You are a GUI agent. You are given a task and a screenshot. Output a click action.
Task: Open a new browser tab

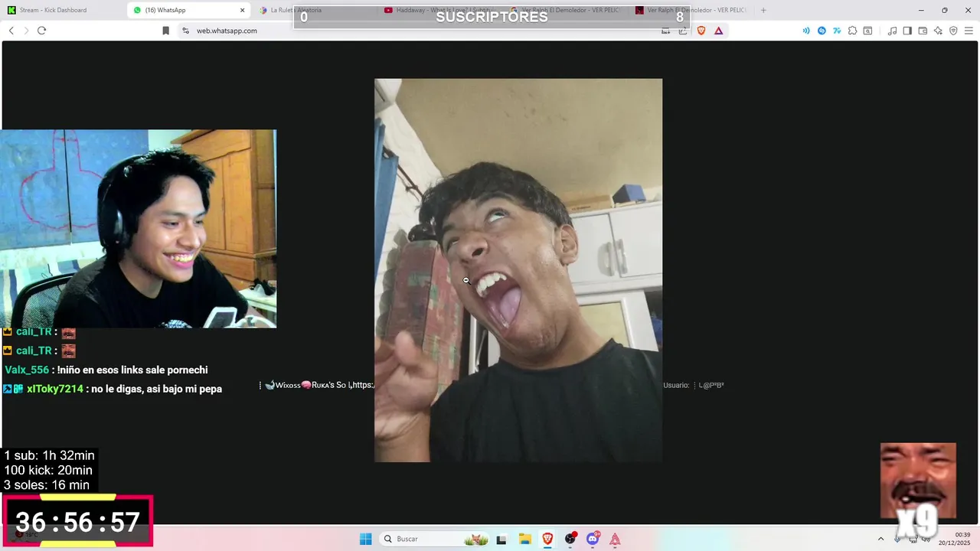[763, 10]
